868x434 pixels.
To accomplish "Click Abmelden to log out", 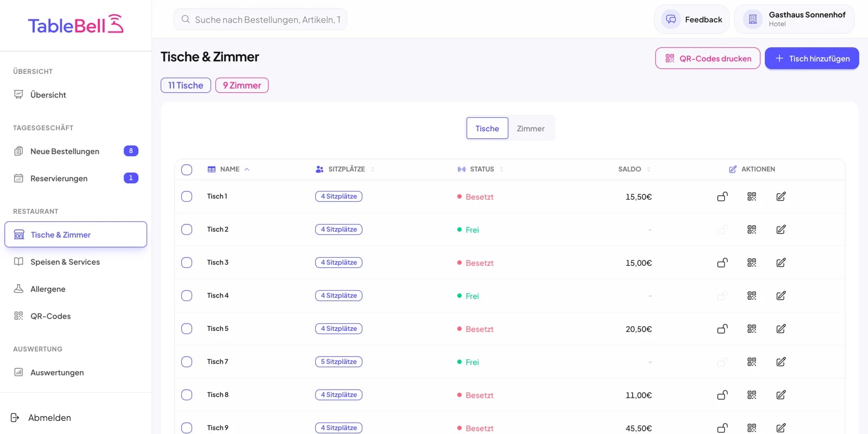I will point(41,418).
